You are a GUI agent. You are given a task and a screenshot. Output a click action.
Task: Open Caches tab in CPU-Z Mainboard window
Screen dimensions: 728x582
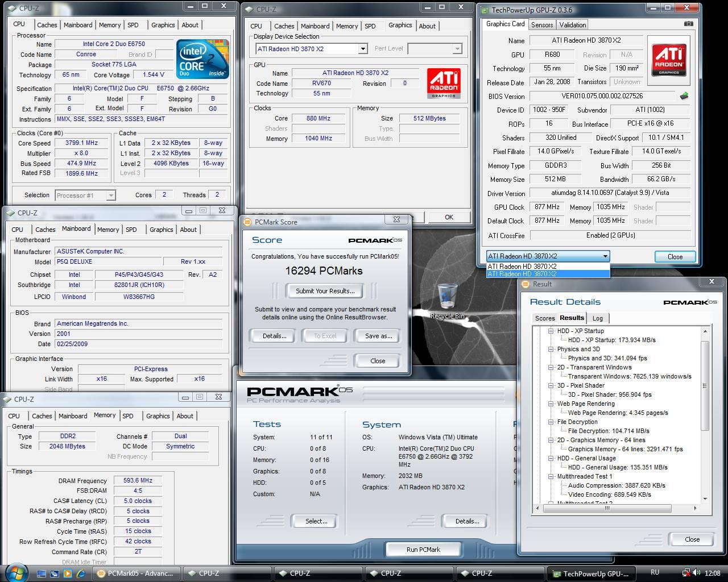[x=45, y=230]
